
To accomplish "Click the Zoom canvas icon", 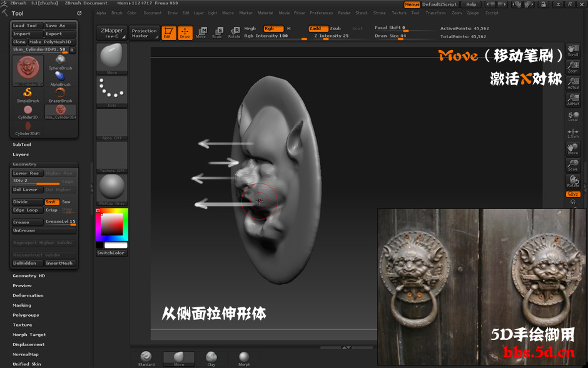I will point(573,67).
